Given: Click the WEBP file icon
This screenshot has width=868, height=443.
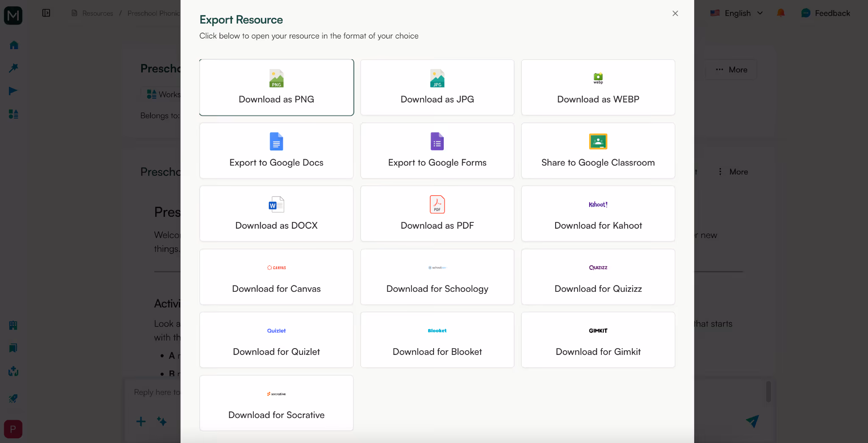Looking at the screenshot, I should [598, 78].
